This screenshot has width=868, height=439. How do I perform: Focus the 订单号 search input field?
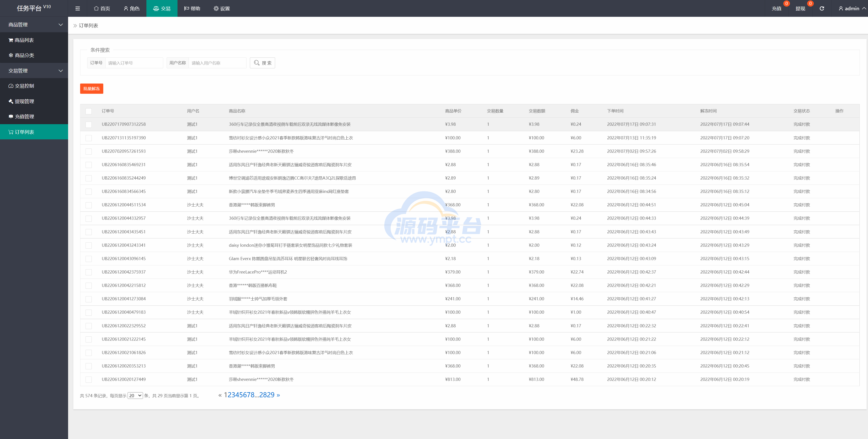click(x=134, y=63)
